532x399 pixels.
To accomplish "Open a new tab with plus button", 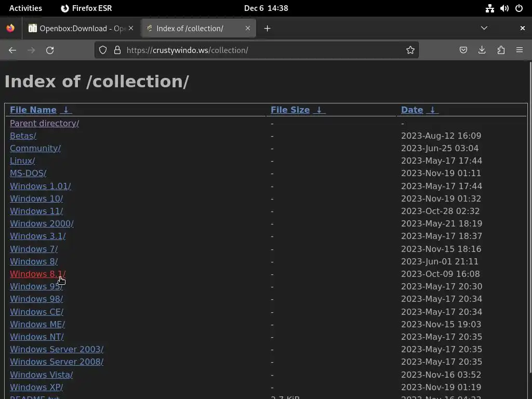I will coord(268,29).
